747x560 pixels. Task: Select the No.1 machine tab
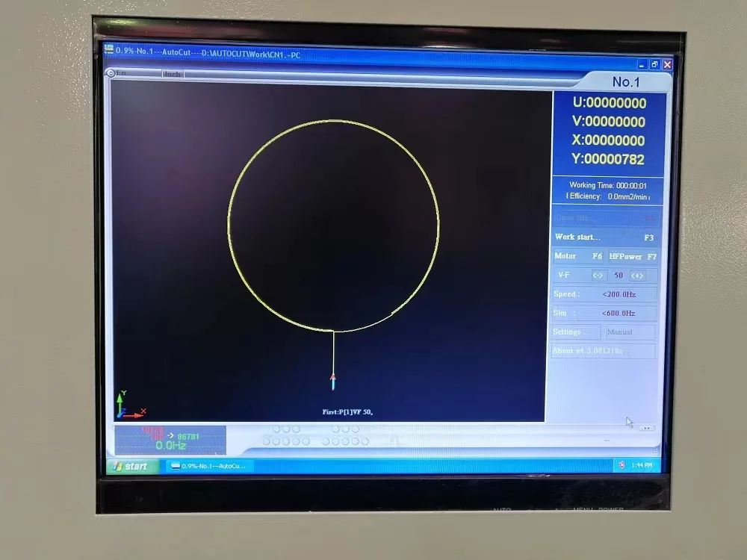(625, 81)
